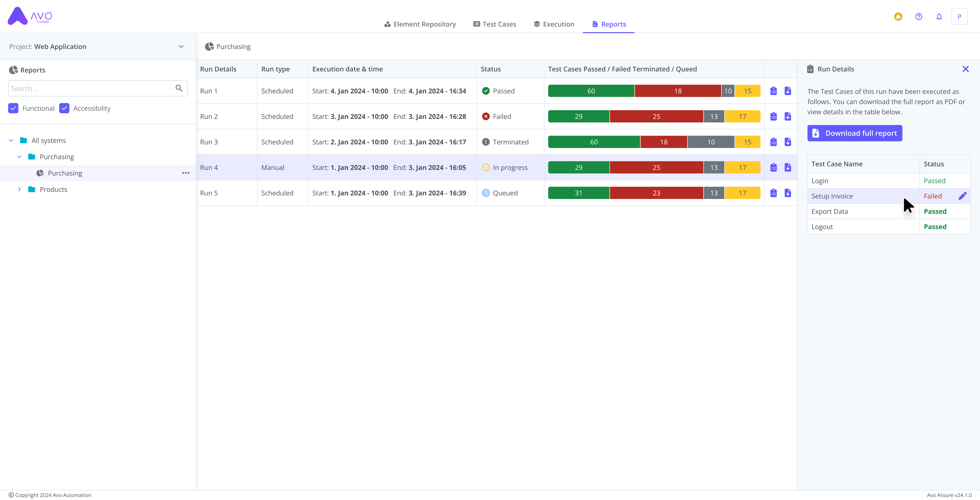Toggle the Accessibility checkbox
Screen dimensions: 980x500
[x=64, y=108]
